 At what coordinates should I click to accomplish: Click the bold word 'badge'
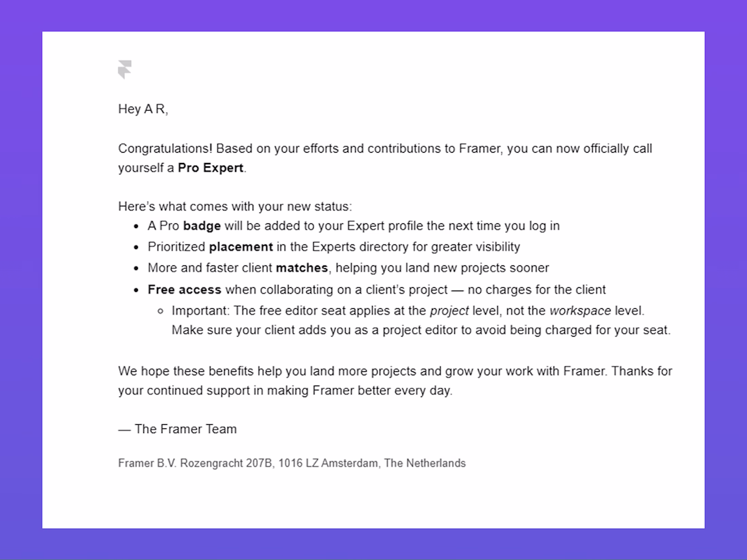202,226
